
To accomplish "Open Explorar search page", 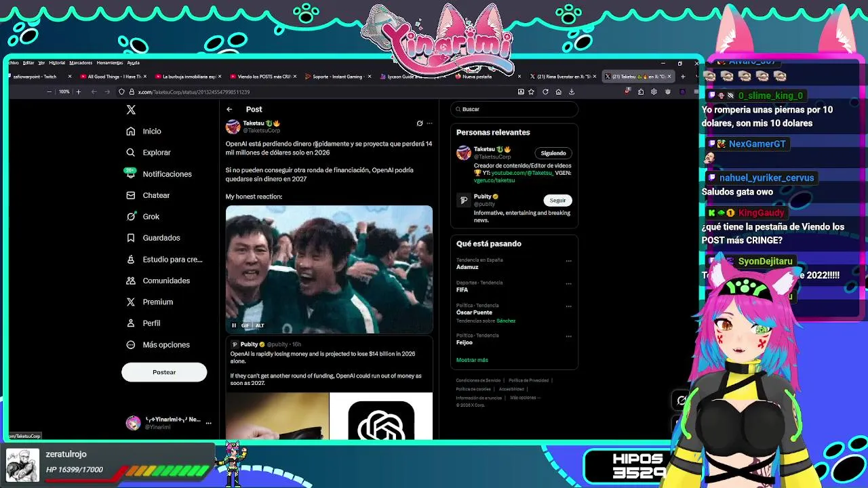I will pyautogui.click(x=149, y=152).
